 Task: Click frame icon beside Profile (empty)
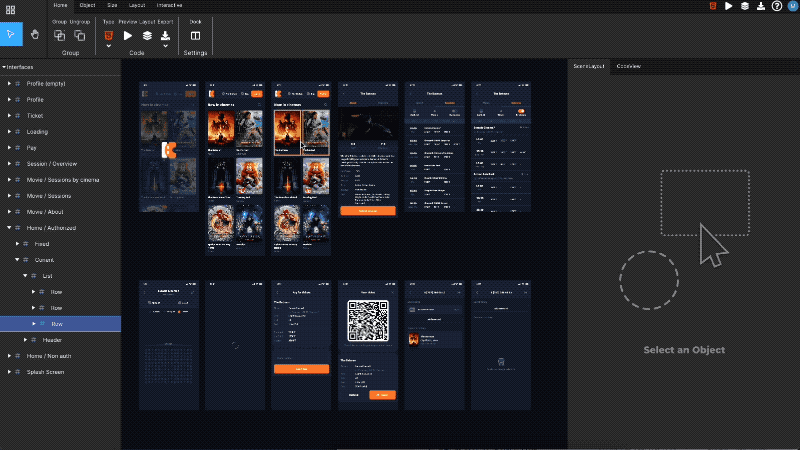[18, 84]
